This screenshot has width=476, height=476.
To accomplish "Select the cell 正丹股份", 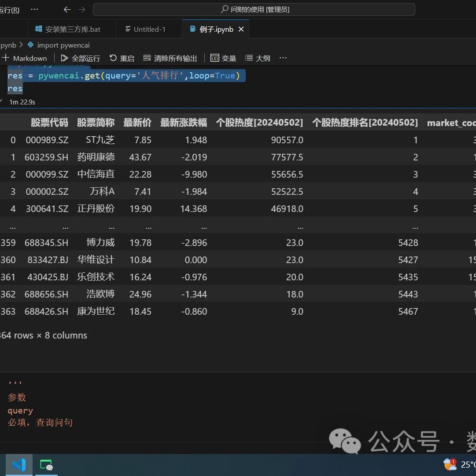I will tap(96, 208).
